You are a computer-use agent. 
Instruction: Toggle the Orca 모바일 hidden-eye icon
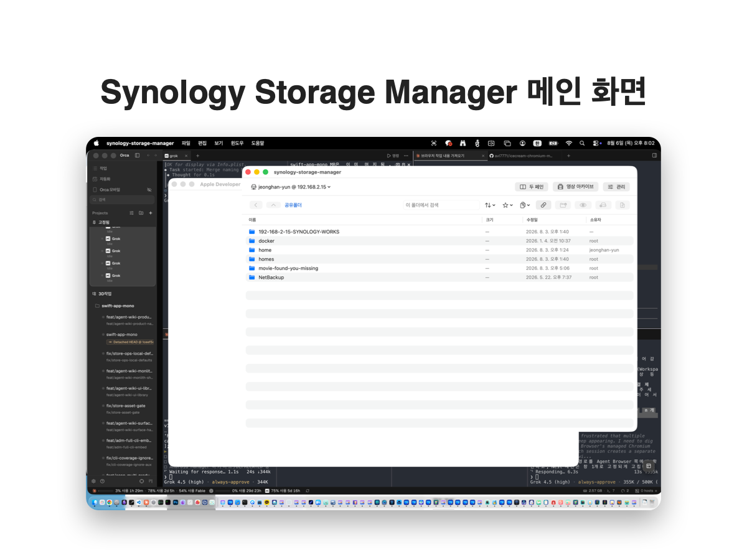pos(149,190)
